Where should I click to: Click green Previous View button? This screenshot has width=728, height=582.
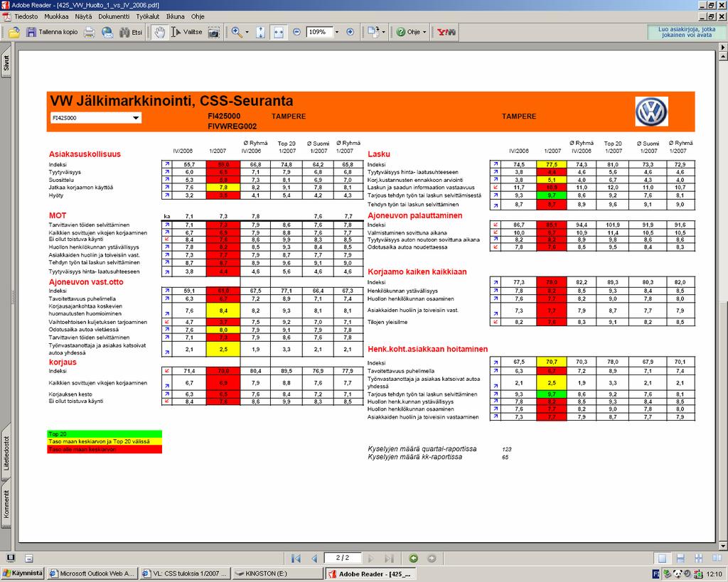[414, 559]
